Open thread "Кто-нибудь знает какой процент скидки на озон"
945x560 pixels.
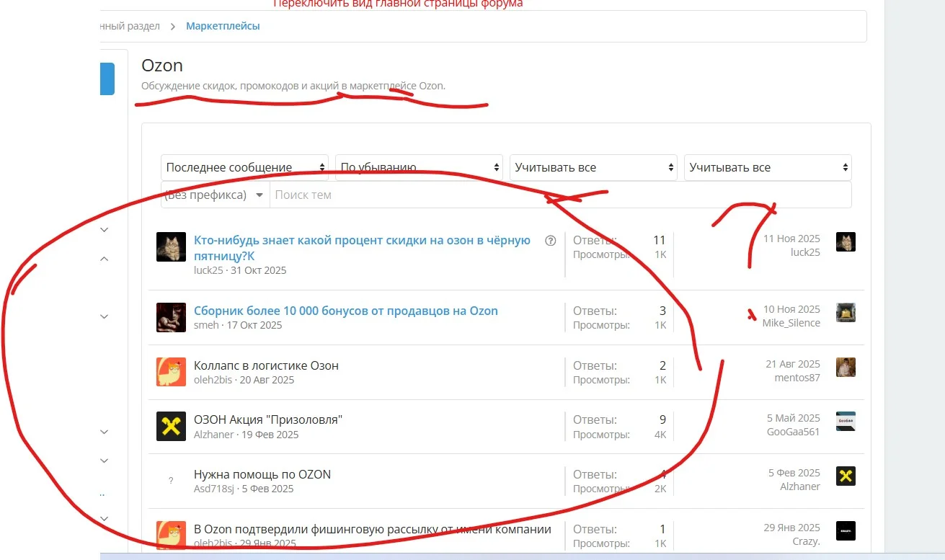[362, 247]
